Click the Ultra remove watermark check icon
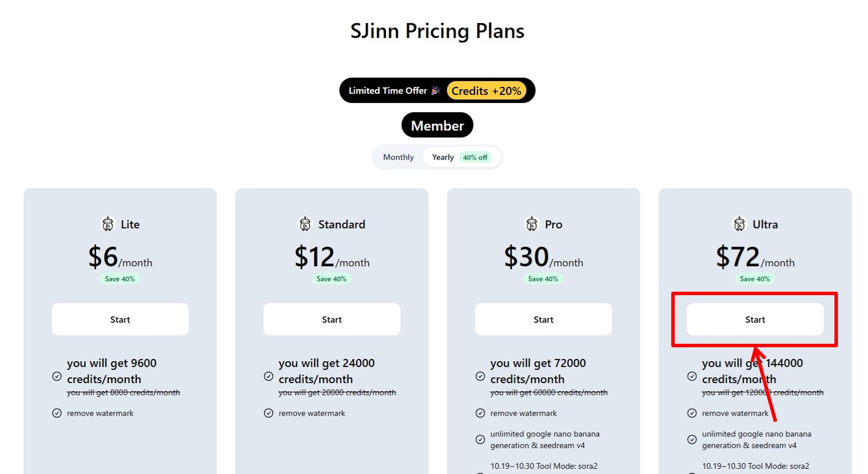The width and height of the screenshot is (868, 474). click(692, 413)
